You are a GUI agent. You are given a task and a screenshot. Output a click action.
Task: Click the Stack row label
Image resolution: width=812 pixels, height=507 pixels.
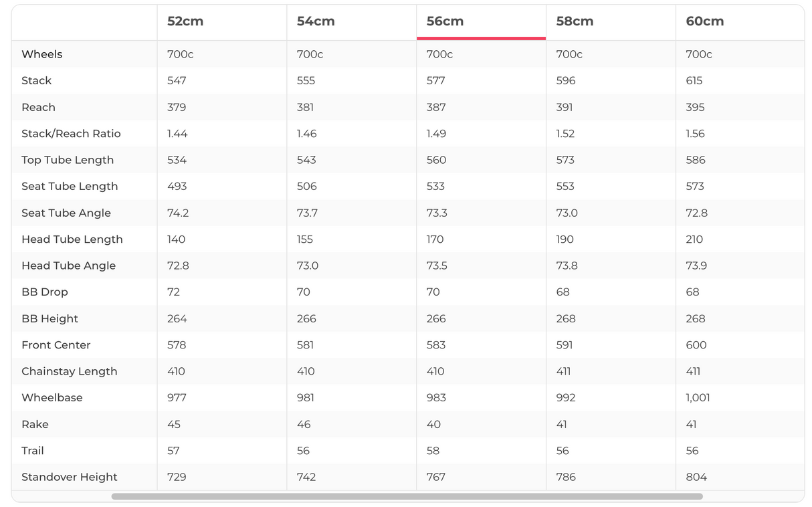click(36, 81)
